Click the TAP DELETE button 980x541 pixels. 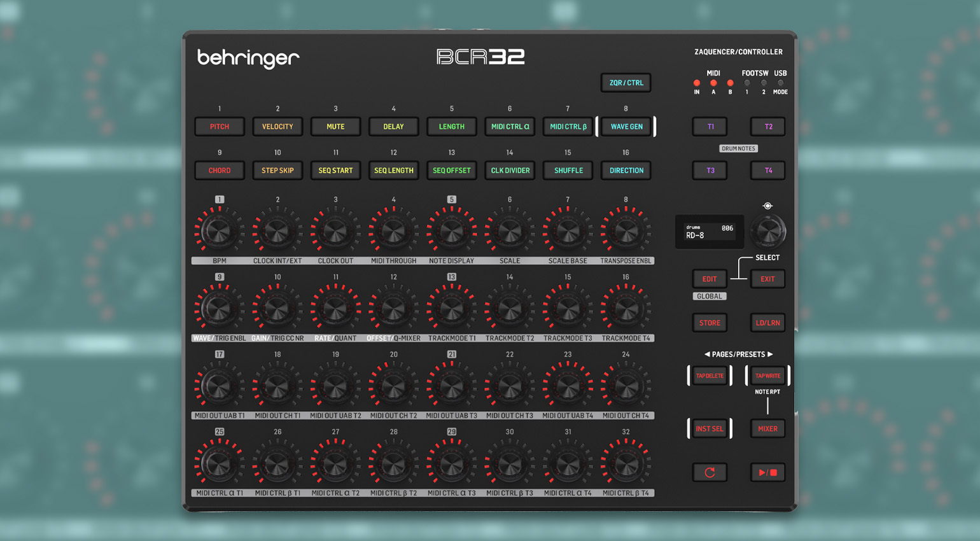coord(710,376)
